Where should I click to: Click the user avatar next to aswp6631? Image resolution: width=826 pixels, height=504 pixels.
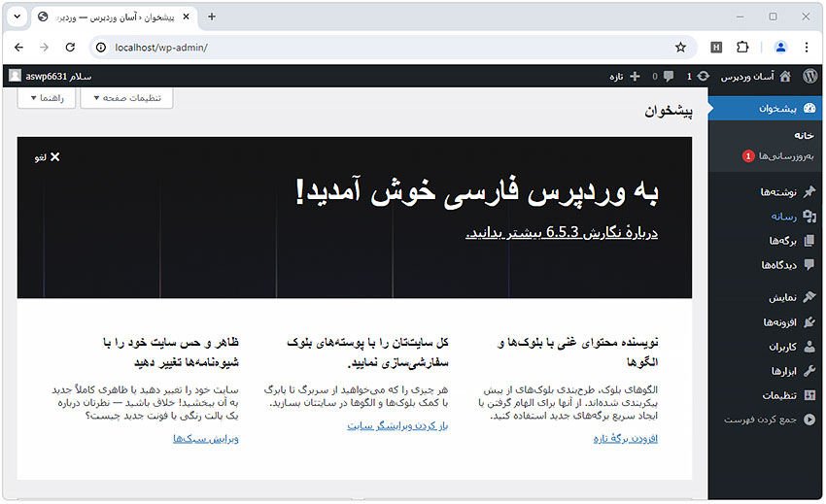[x=16, y=77]
